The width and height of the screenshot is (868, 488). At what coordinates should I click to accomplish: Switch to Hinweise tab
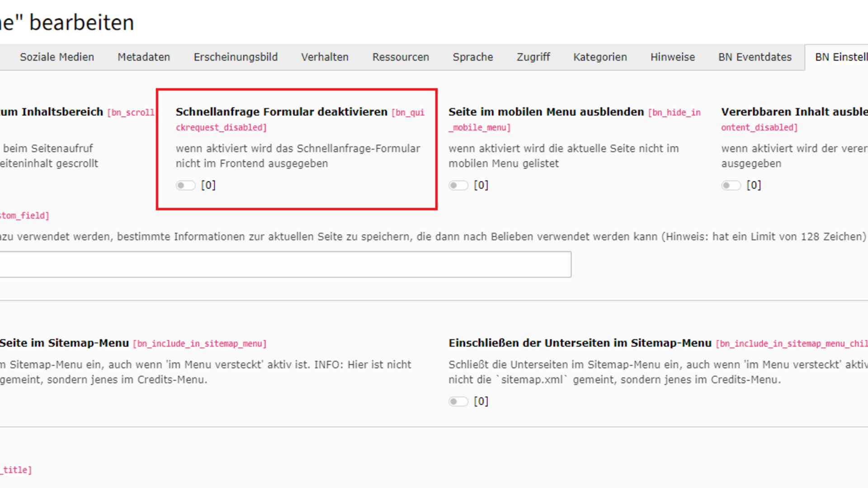coord(672,57)
